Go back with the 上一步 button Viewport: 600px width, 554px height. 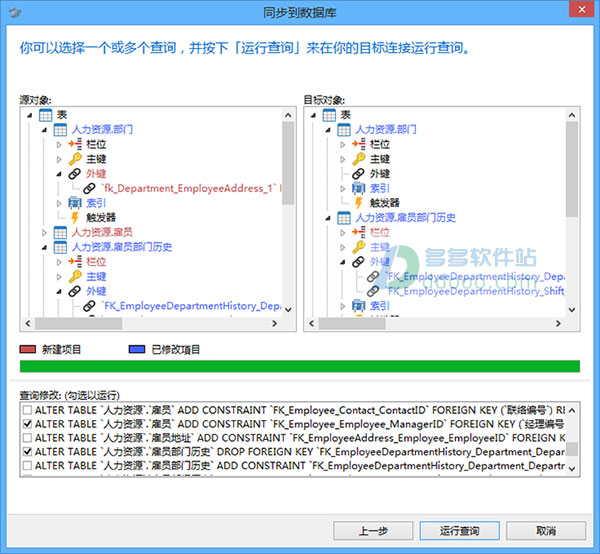point(373,531)
